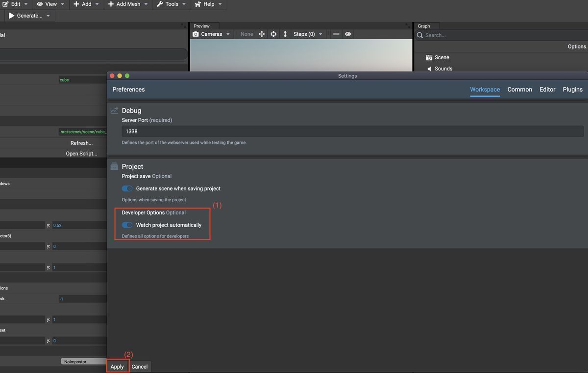Click the camera icon next to Cameras
The image size is (588, 373).
pyautogui.click(x=195, y=34)
